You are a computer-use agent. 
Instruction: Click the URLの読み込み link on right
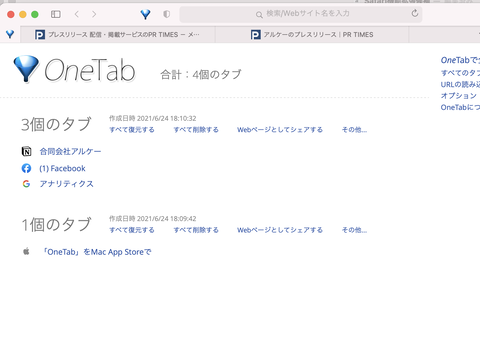pyautogui.click(x=460, y=84)
